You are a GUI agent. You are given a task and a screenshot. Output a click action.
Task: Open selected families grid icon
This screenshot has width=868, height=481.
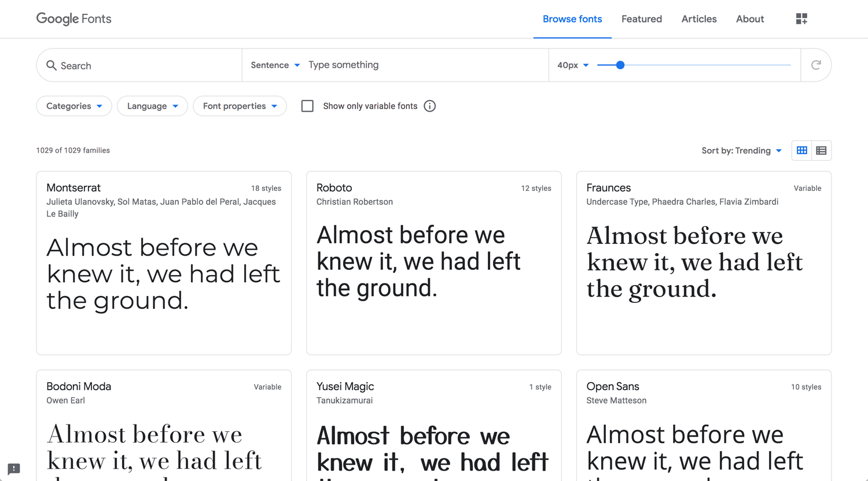coord(801,19)
